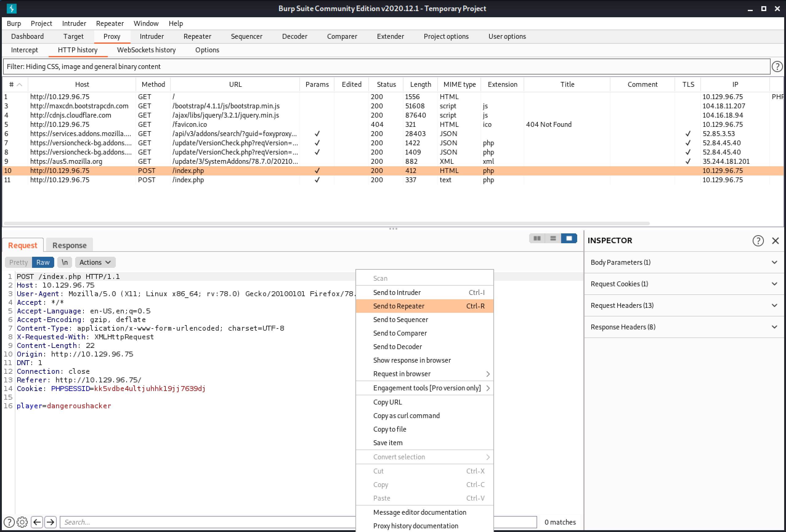The height and width of the screenshot is (532, 786).
Task: Click the filter bar to edit filters
Action: click(387, 66)
